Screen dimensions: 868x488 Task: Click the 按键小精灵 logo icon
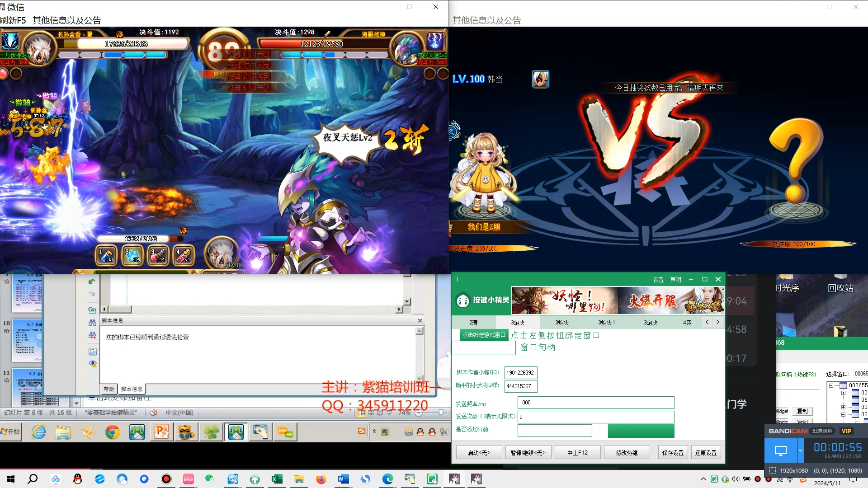pos(463,300)
